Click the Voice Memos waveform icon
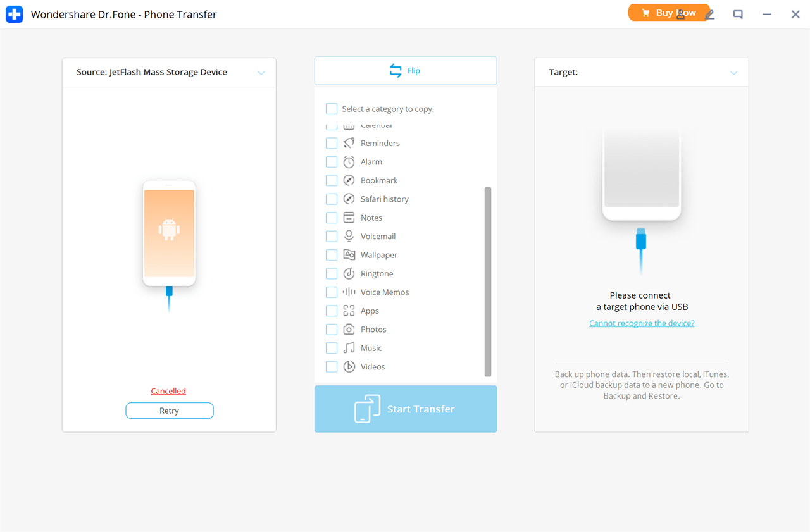The height and width of the screenshot is (532, 810). (x=349, y=292)
